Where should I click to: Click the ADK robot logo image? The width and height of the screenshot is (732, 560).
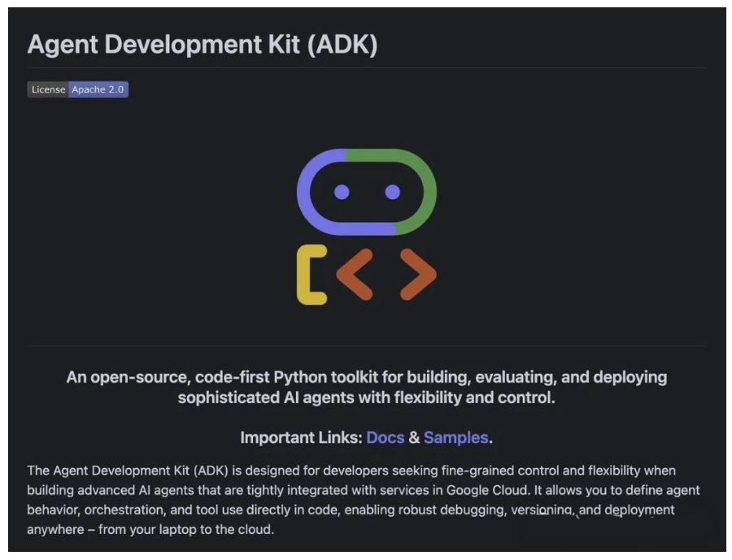tap(367, 226)
